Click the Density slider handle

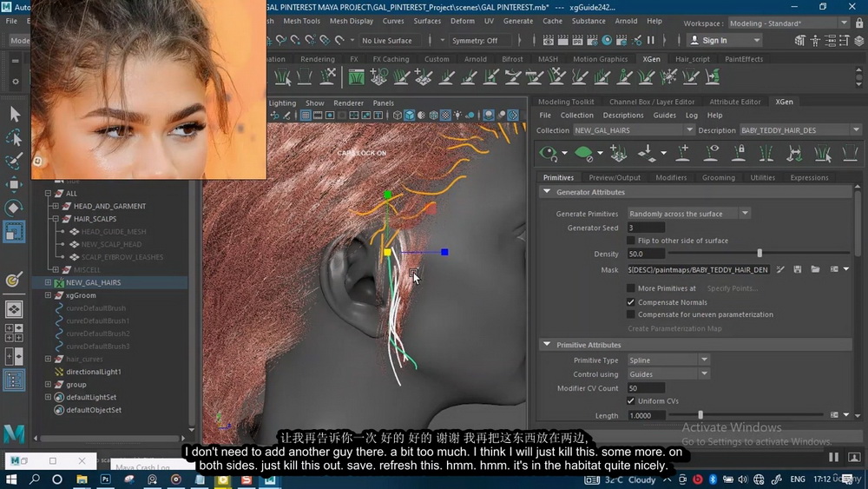click(x=759, y=253)
